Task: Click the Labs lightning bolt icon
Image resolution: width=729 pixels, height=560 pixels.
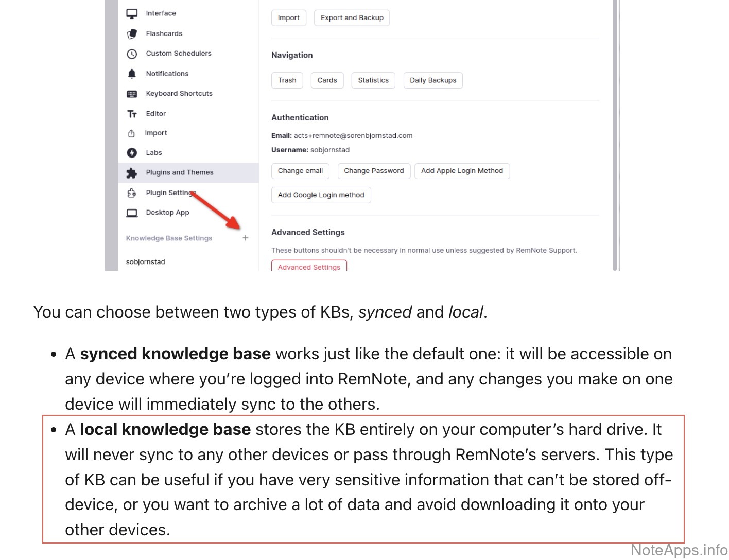Action: coord(132,153)
